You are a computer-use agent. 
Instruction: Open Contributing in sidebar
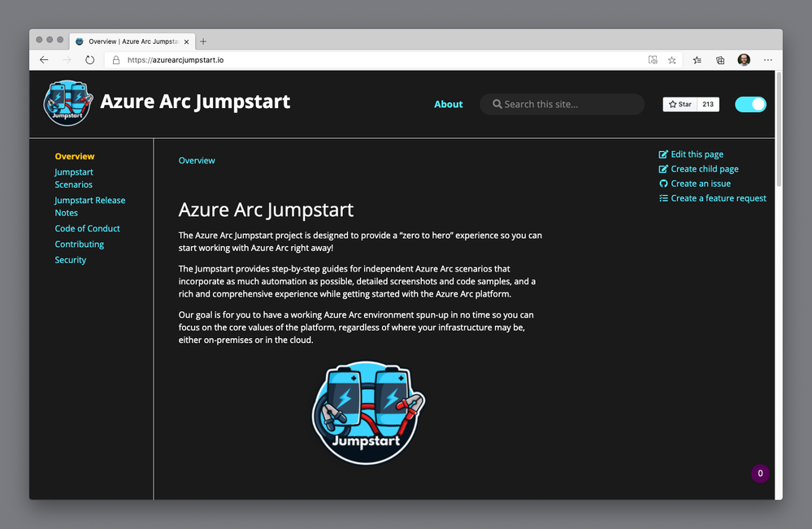[79, 244]
